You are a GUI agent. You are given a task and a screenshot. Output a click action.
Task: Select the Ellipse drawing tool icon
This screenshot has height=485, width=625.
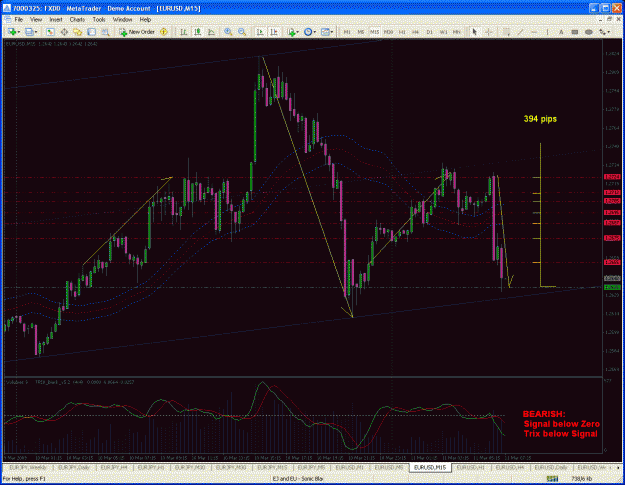pyautogui.click(x=588, y=32)
